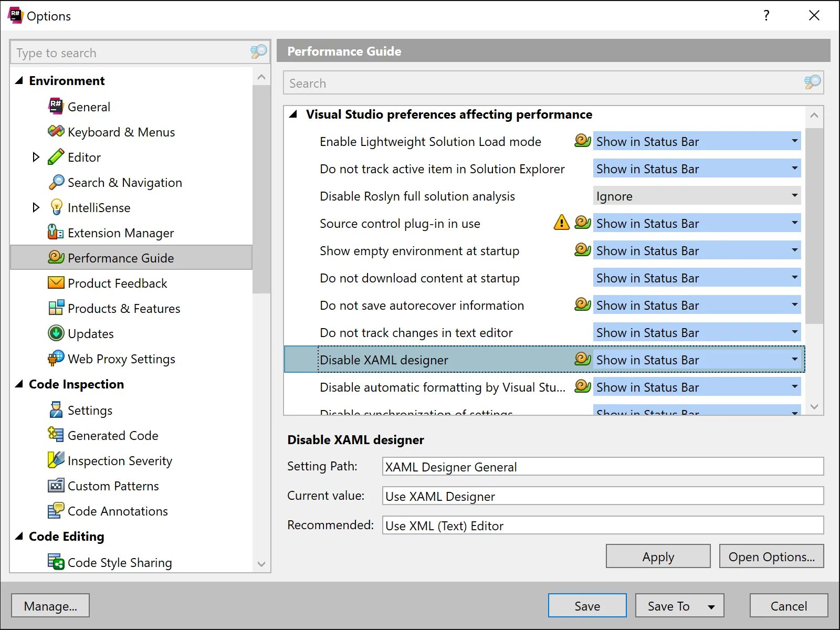Click the Current value text field
Screen dimensions: 840x630
pos(603,496)
